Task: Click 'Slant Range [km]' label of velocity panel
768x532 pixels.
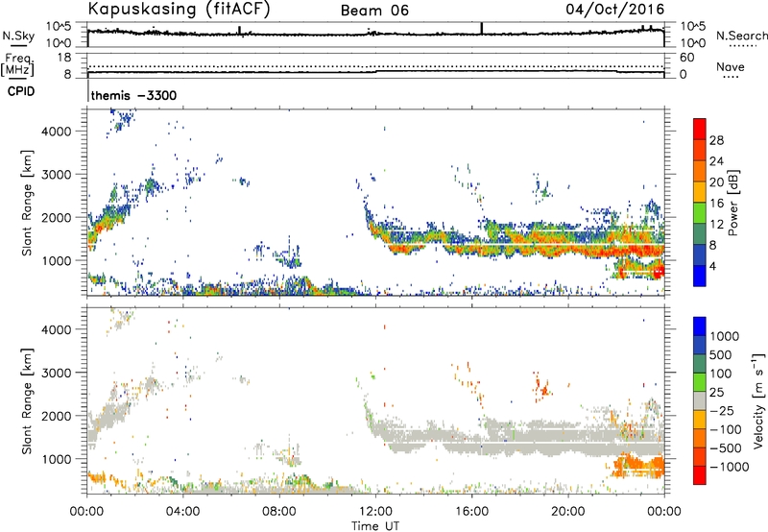Action: pos(27,400)
